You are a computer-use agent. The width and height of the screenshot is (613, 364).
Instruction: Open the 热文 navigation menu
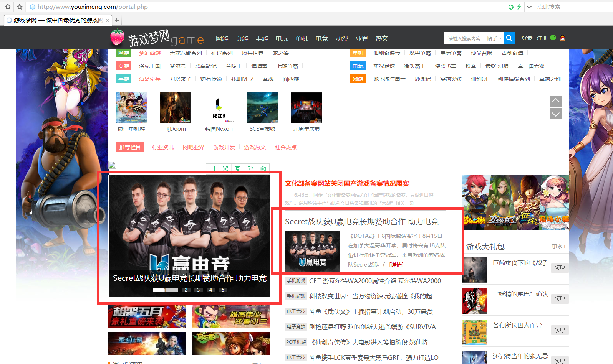(x=381, y=38)
